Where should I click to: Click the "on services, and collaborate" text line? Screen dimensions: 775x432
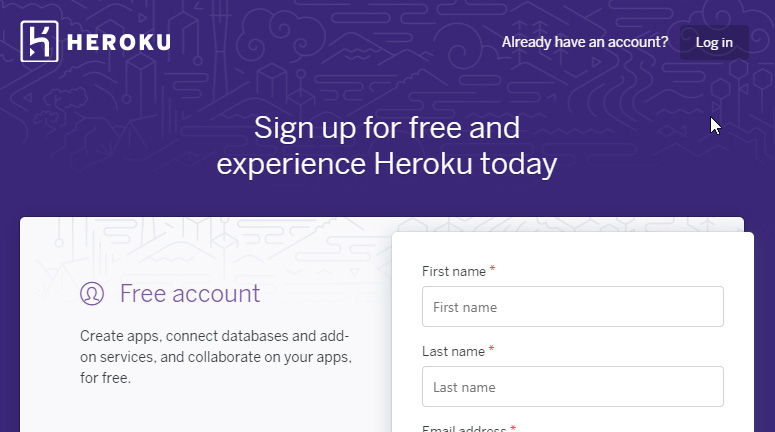tap(216, 357)
